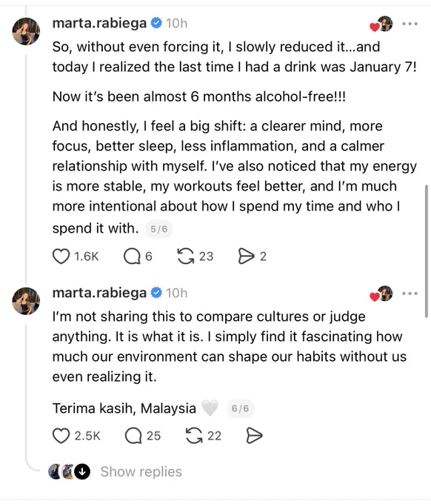Click the down-arrow circle beside Show replies

tap(82, 471)
